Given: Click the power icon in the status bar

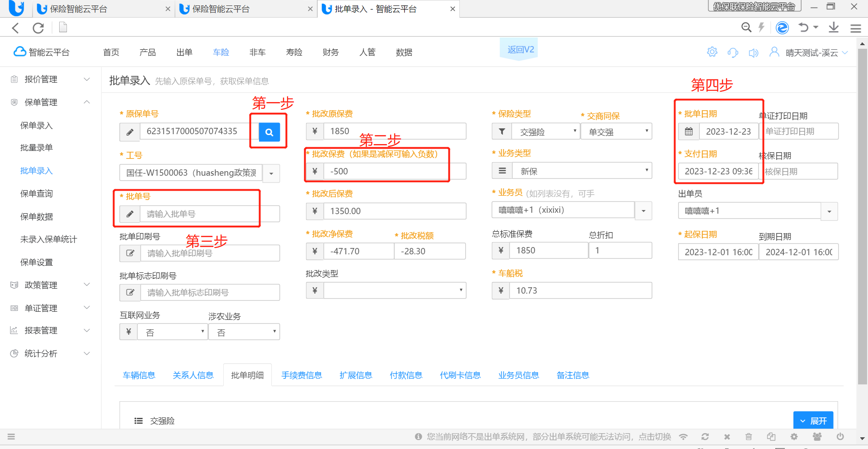Looking at the screenshot, I should tap(840, 437).
